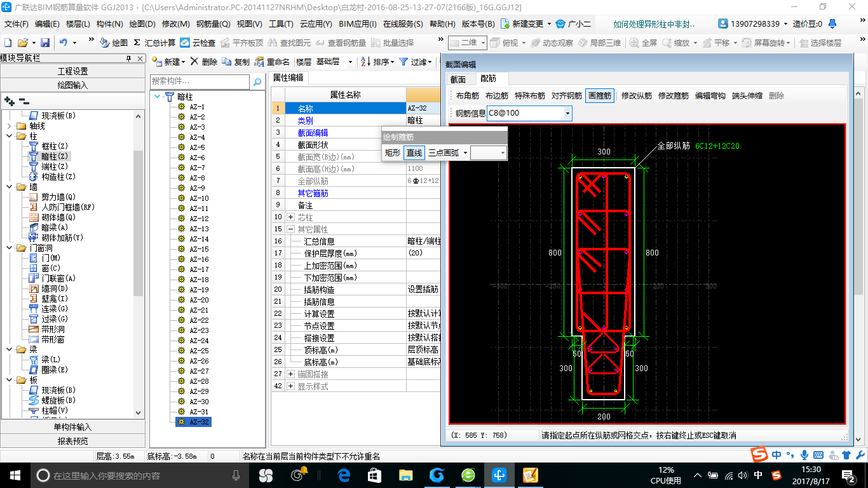The image size is (868, 488).
Task: Click 报表预览 navigation button
Action: (73, 441)
